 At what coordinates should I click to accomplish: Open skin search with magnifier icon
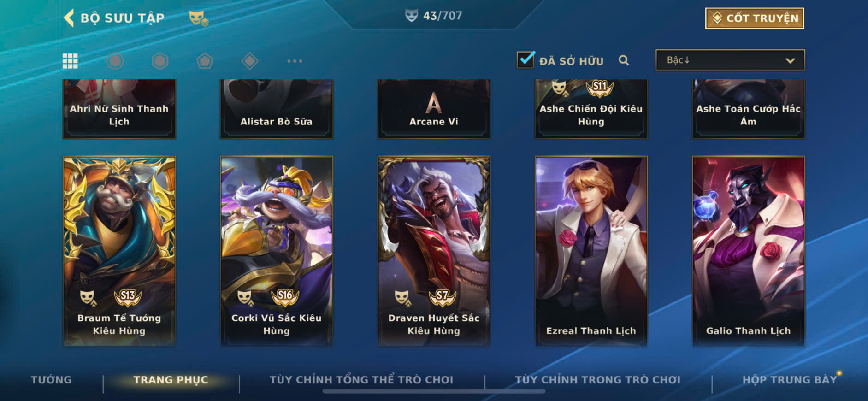(x=624, y=60)
